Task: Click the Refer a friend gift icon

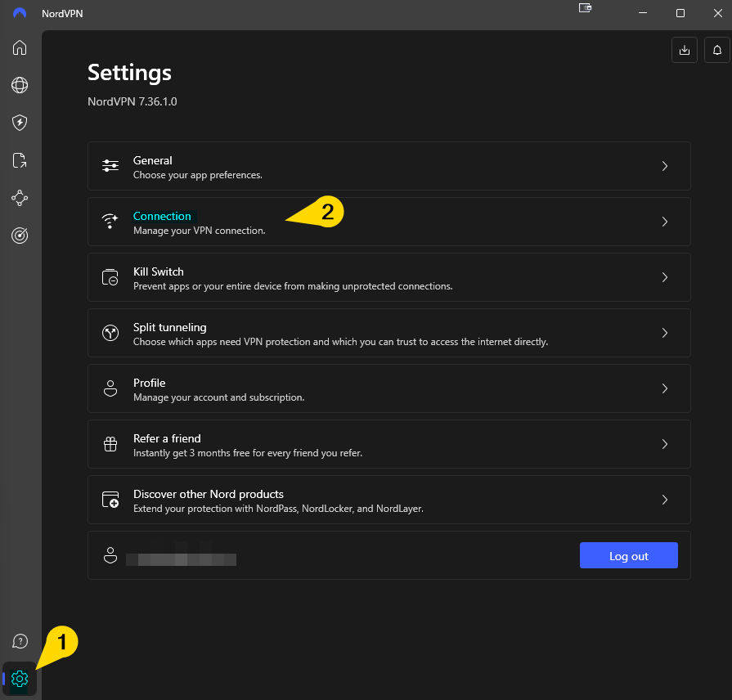Action: (x=110, y=444)
